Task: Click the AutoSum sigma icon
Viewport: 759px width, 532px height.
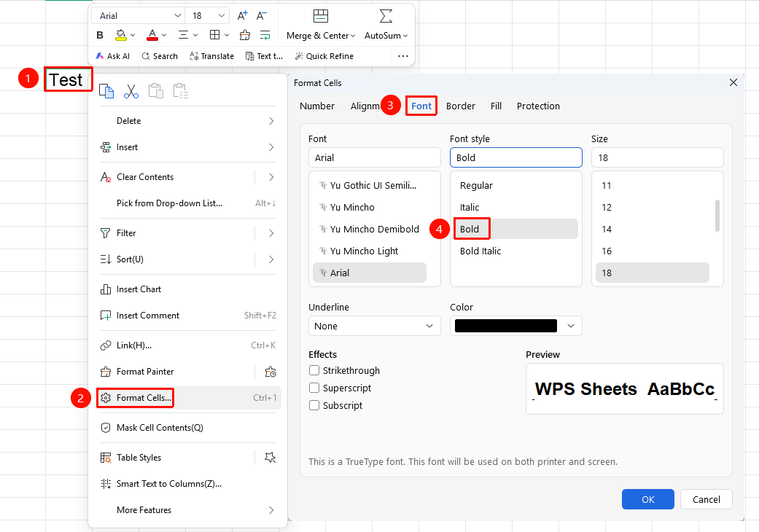Action: pos(386,17)
